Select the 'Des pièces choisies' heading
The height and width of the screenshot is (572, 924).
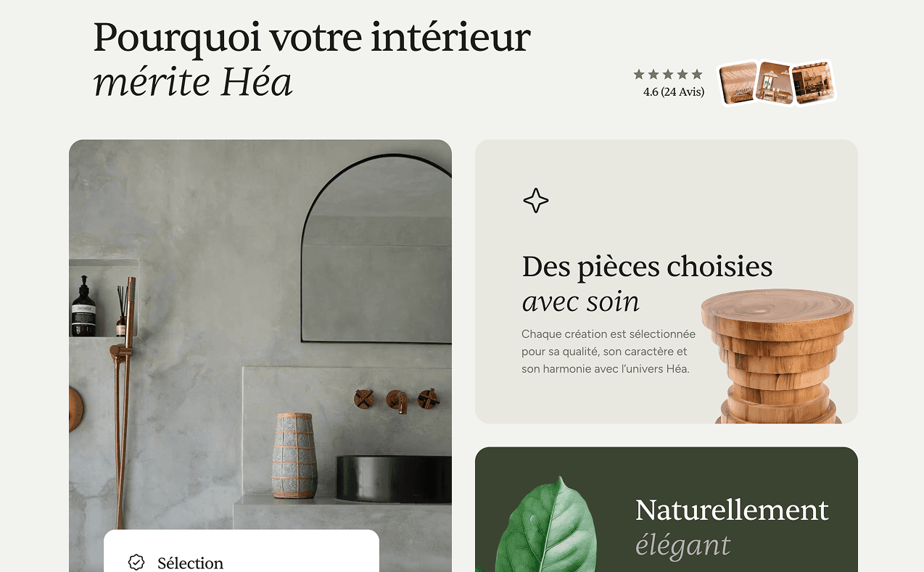point(647,267)
